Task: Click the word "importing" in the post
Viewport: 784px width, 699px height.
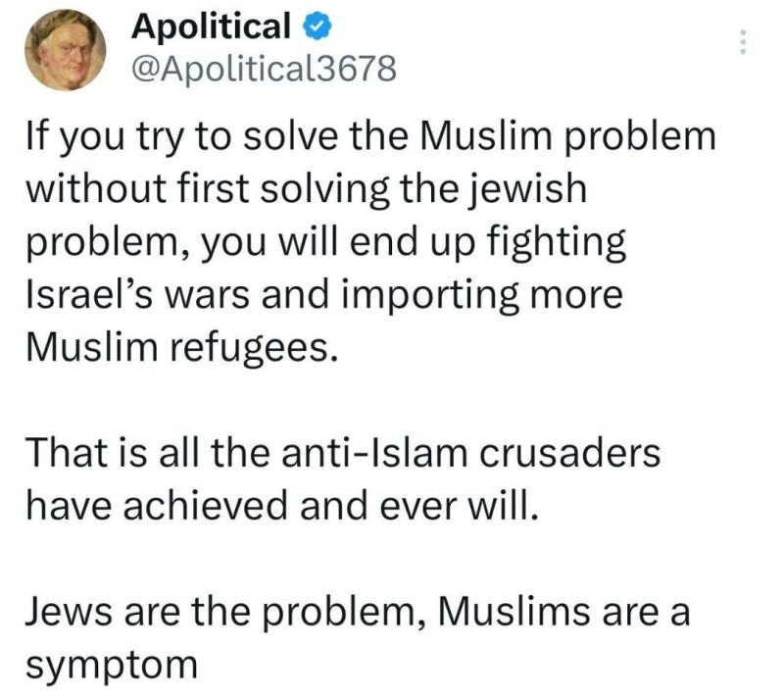Action: coord(431,296)
